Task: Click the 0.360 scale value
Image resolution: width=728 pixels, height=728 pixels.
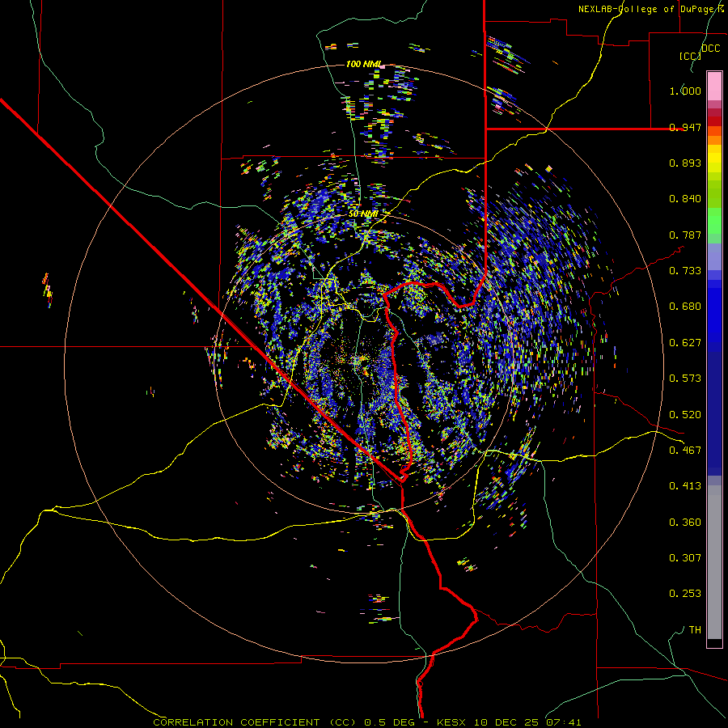Action: tap(685, 523)
